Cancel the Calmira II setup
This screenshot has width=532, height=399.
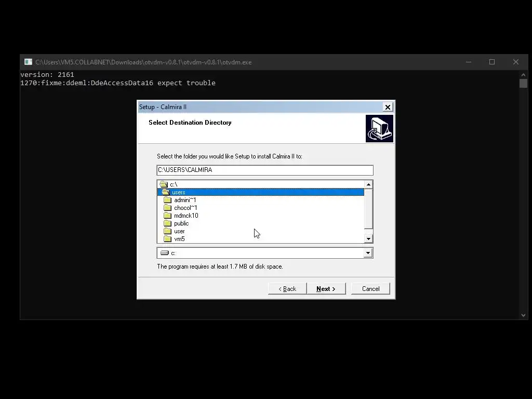coord(370,289)
